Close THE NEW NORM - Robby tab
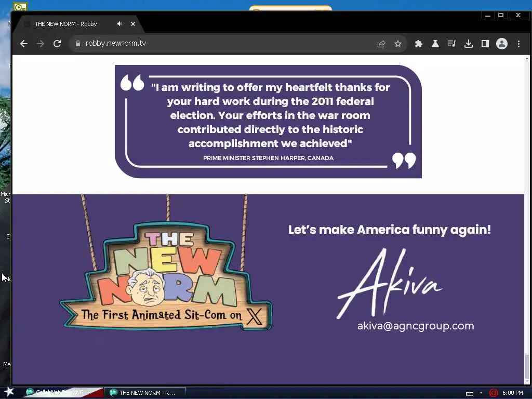 (x=133, y=24)
